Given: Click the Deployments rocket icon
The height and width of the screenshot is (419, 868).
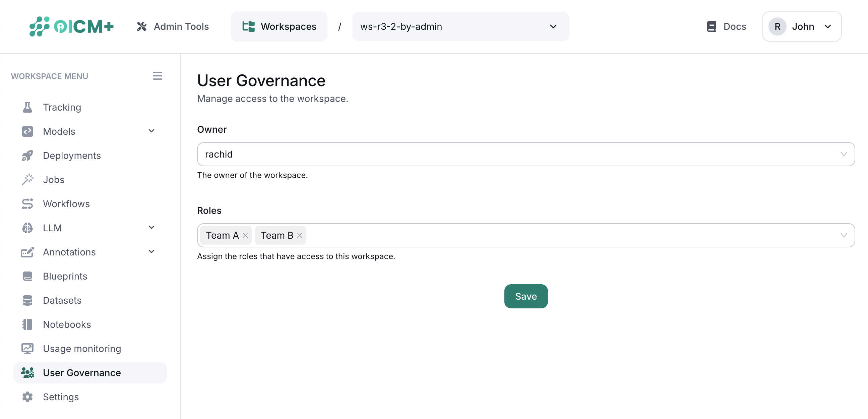Looking at the screenshot, I should (x=27, y=156).
